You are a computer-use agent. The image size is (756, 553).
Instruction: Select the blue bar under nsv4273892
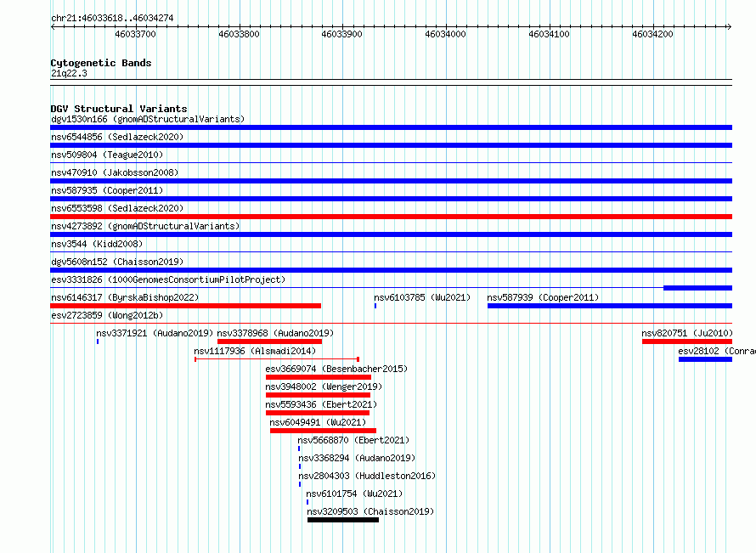click(391, 234)
